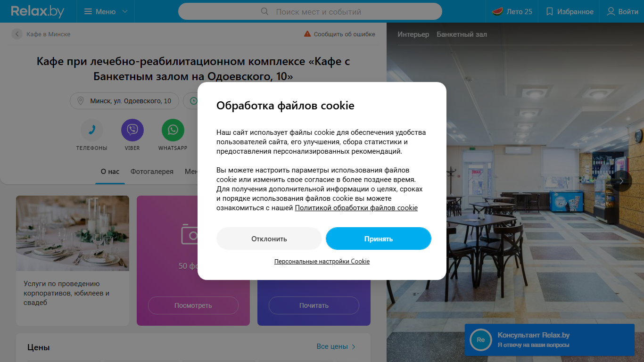The width and height of the screenshot is (644, 362).
Task: Open Политикой обработки файлов cookie link
Action: 356,208
